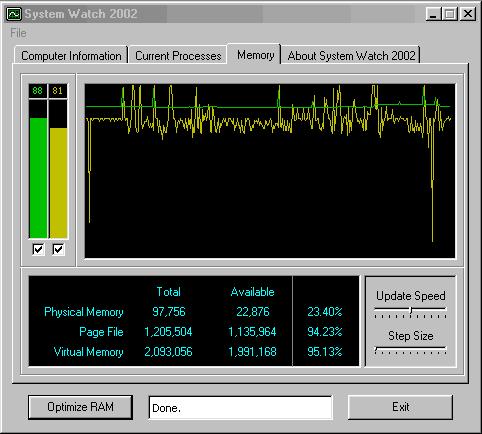The width and height of the screenshot is (482, 434).
Task: Uncheck the green bar's checkbox
Action: pos(38,249)
